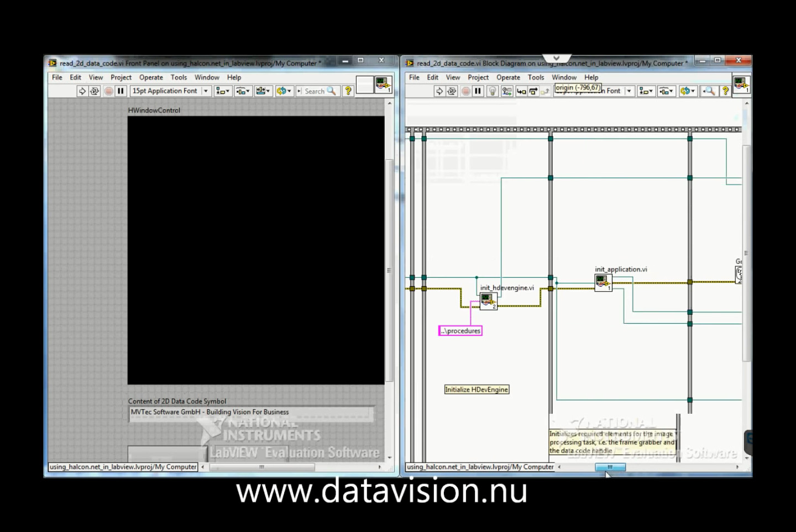The image size is (796, 532).
Task: Click Block Diagram vertical scrollbar
Action: 746,253
